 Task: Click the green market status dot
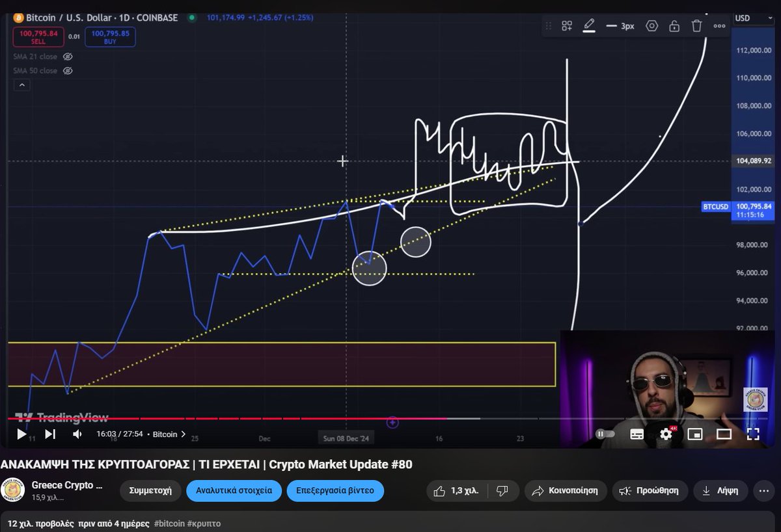tap(191, 18)
